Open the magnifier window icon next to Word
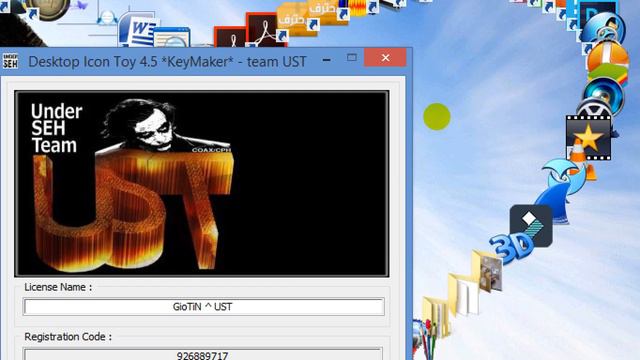640x360 pixels. click(x=172, y=38)
